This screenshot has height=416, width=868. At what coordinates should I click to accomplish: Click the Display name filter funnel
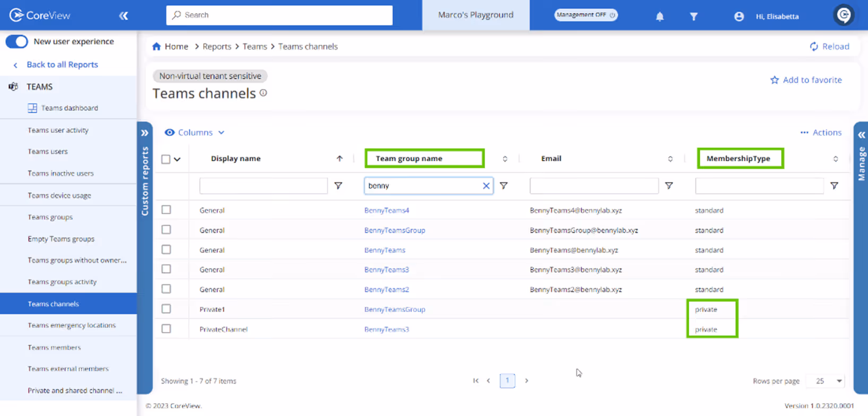338,186
